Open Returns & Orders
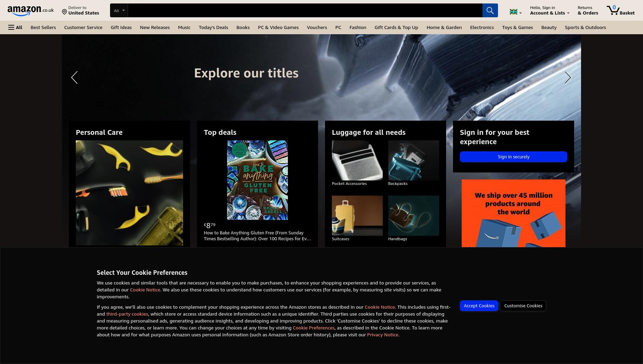The height and width of the screenshot is (364, 643). pyautogui.click(x=588, y=10)
